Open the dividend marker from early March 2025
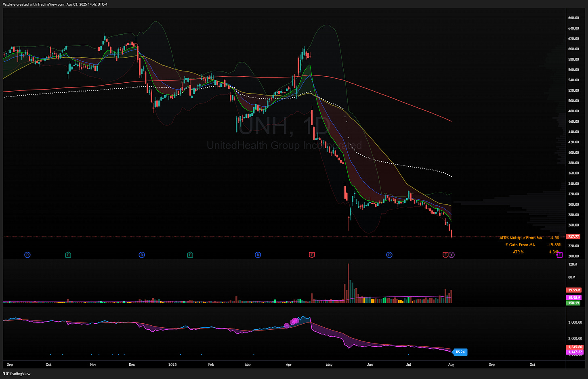The image size is (588, 379). point(258,255)
